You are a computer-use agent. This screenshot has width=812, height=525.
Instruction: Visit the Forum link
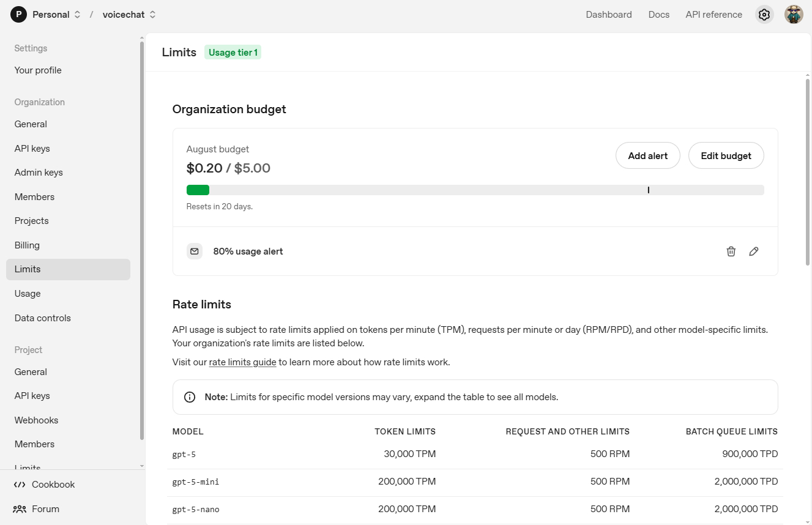tap(45, 509)
